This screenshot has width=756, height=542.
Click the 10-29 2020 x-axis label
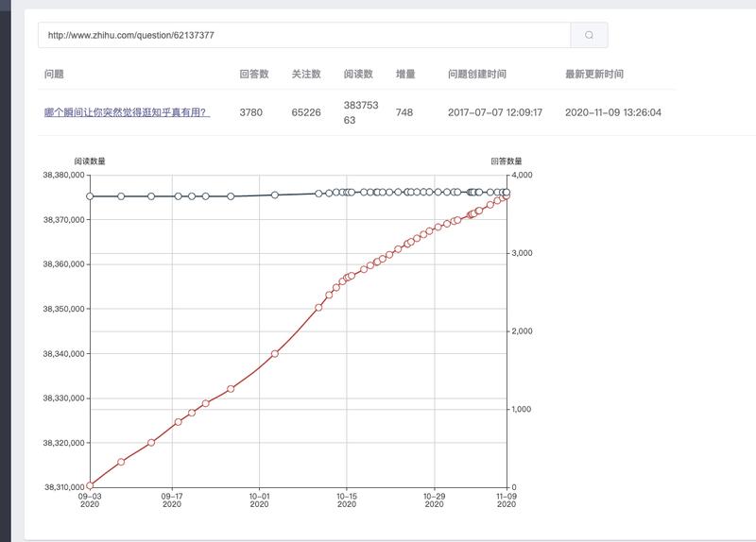pos(434,500)
